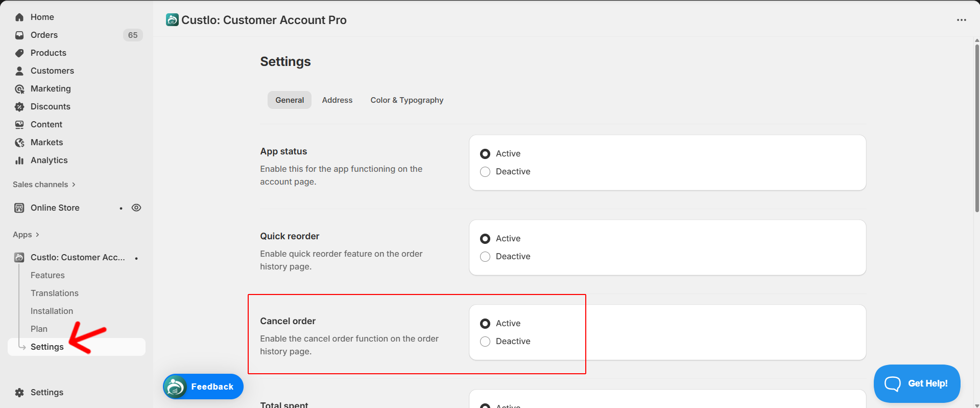Go to Orders page
This screenshot has width=980, height=408.
point(44,35)
